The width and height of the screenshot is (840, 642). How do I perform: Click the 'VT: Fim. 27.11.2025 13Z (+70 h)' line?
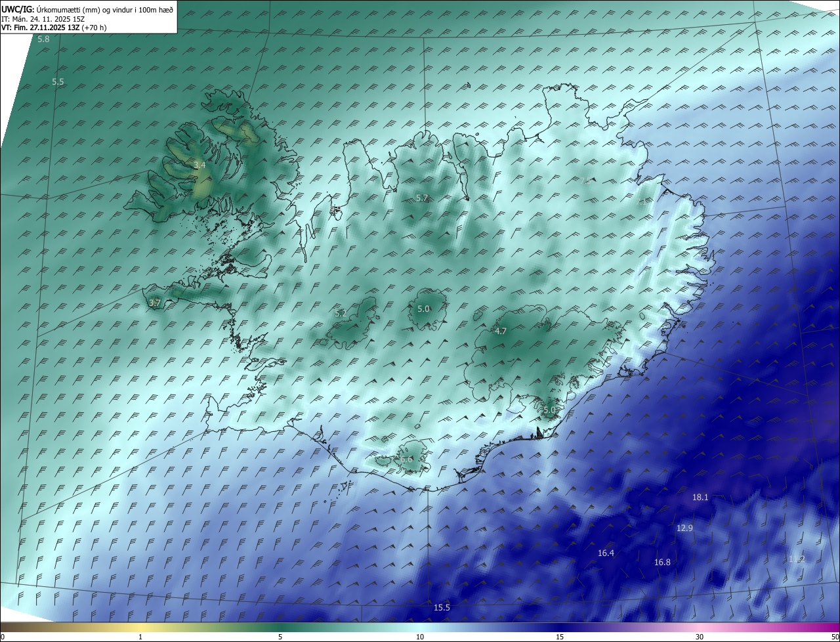coord(54,28)
